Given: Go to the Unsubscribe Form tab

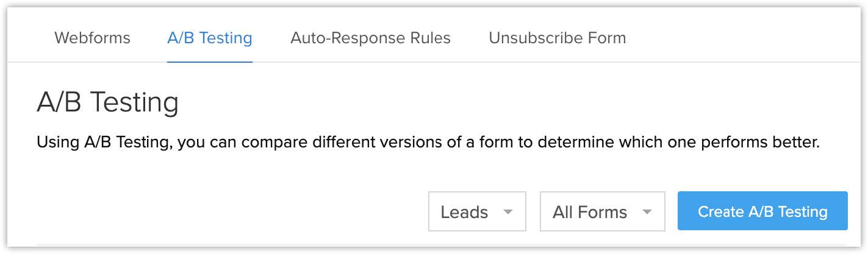Looking at the screenshot, I should (x=557, y=38).
